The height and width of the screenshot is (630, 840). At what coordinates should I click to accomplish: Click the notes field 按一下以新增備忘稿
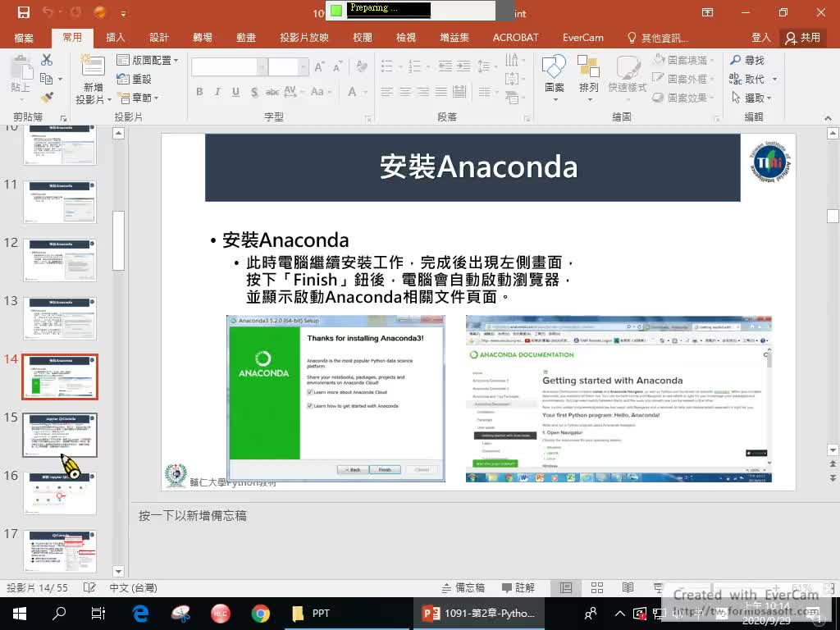[192, 516]
